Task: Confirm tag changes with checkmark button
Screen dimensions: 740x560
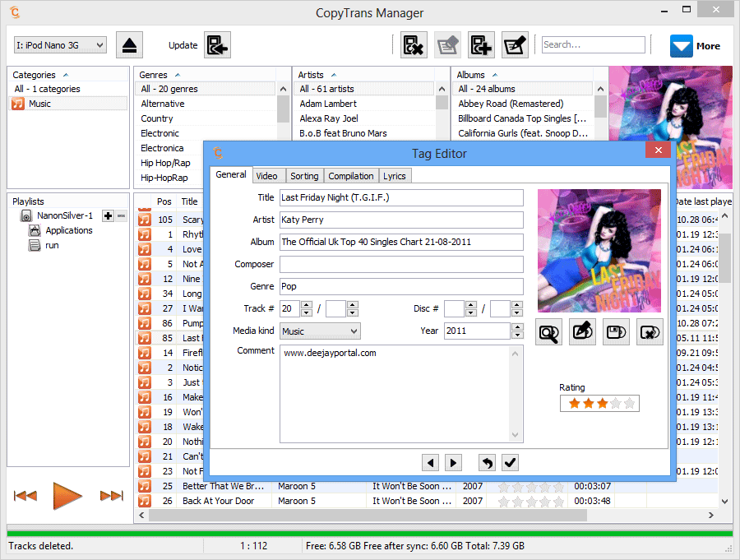Action: point(510,463)
